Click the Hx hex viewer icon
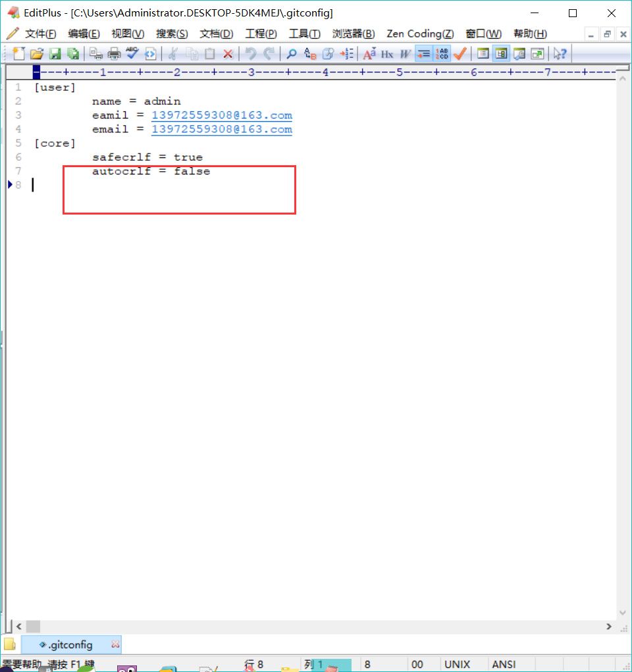 [x=387, y=53]
